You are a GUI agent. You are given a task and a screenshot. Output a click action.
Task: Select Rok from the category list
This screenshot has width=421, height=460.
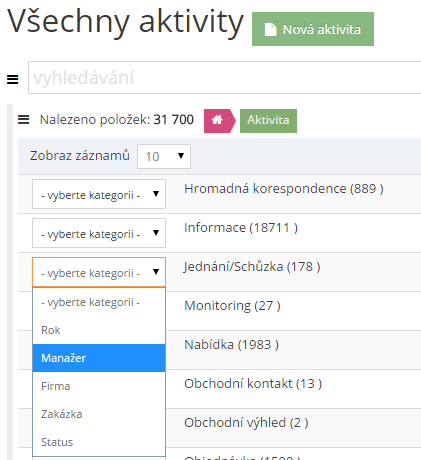click(99, 330)
